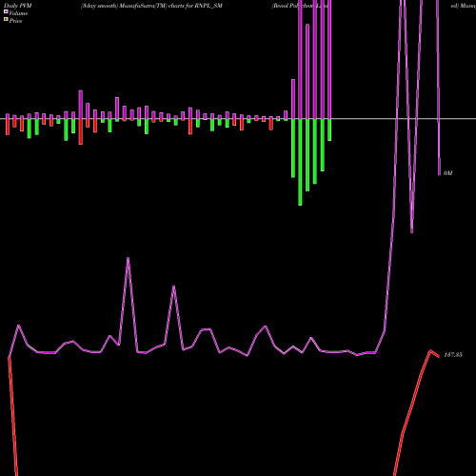Click the 'Daily PVM' title text

point(18,6)
